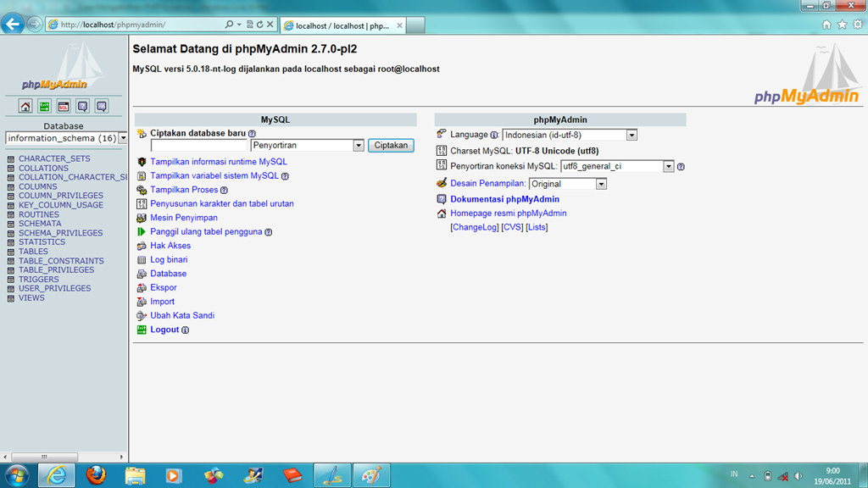This screenshot has width=868, height=488.
Task: Open Dokumentasi phpMyAdmin link
Action: point(505,199)
